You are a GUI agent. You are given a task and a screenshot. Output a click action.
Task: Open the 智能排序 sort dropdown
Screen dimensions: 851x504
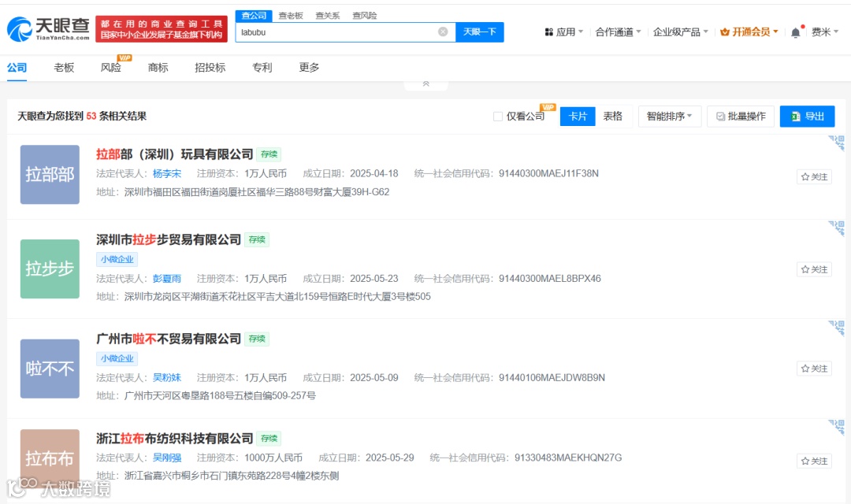[x=670, y=116]
